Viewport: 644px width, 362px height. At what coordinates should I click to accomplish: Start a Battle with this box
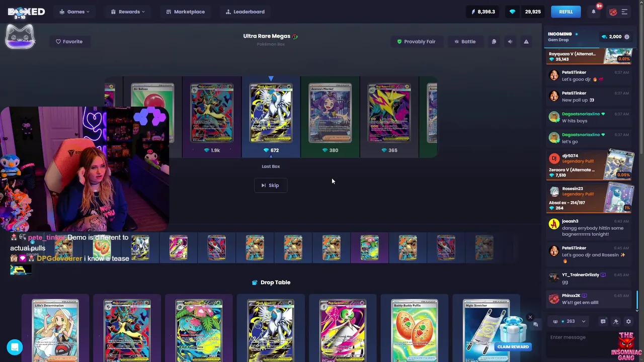coord(464,42)
